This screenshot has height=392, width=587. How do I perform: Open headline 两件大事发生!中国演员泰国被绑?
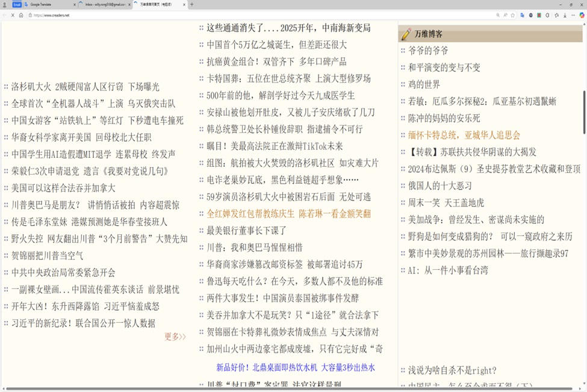[282, 299]
